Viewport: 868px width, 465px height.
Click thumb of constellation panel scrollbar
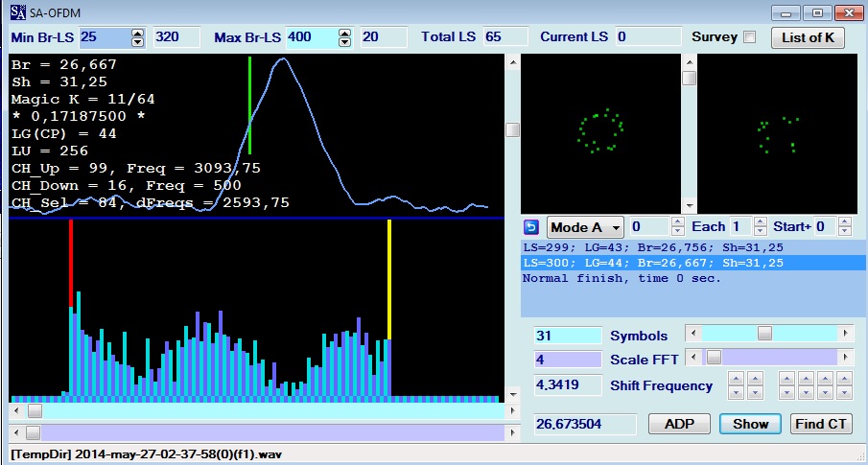689,78
